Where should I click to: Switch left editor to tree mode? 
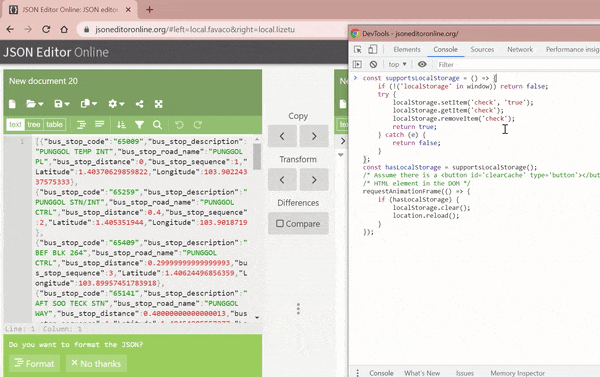click(x=34, y=124)
